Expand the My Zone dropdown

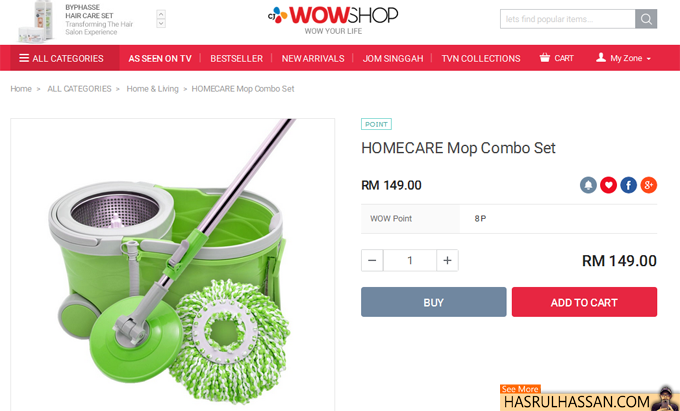[x=649, y=59]
